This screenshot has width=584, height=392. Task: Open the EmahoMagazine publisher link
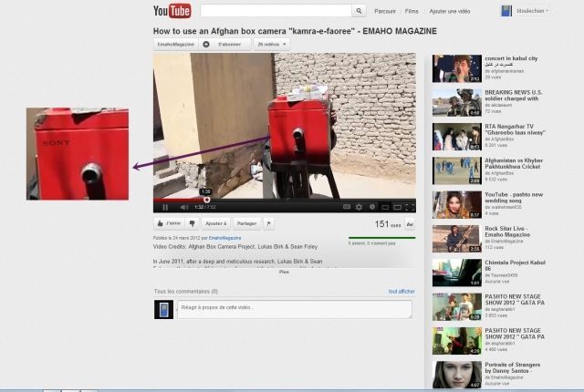(224, 238)
